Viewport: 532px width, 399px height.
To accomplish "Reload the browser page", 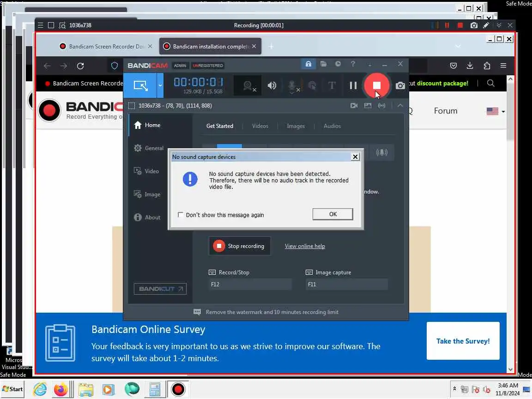I will tap(80, 66).
